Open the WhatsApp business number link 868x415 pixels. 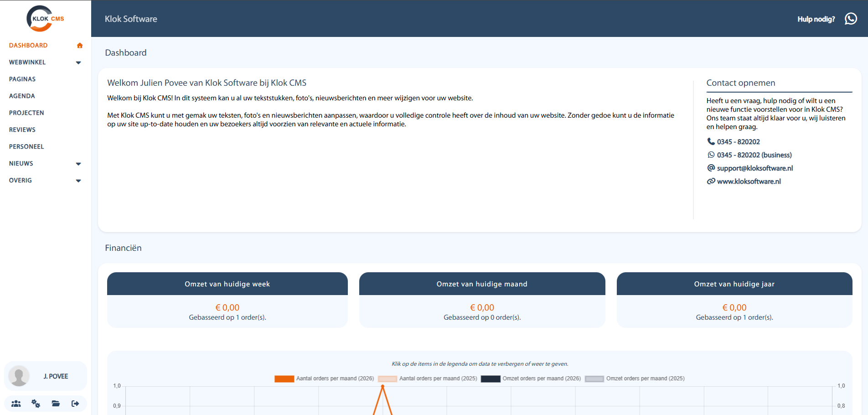click(x=754, y=155)
